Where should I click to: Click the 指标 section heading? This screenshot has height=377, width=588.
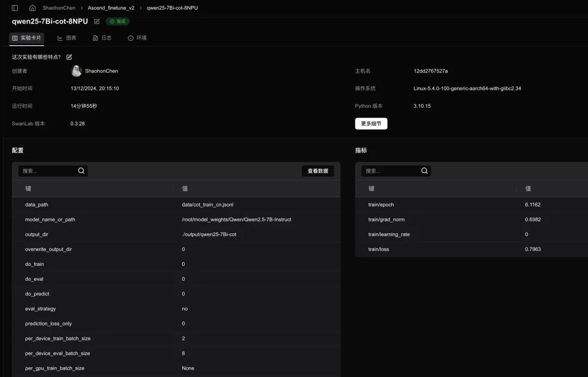pyautogui.click(x=361, y=150)
